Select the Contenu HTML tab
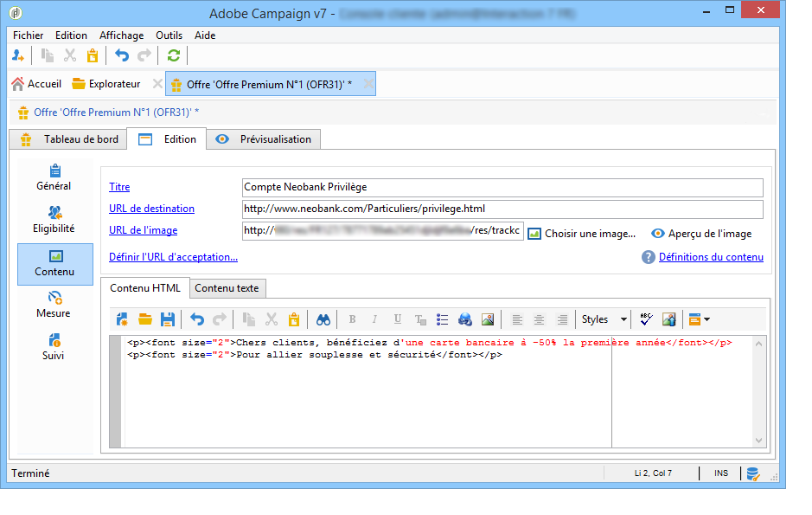Screen dimensions: 812x515 pos(145,288)
